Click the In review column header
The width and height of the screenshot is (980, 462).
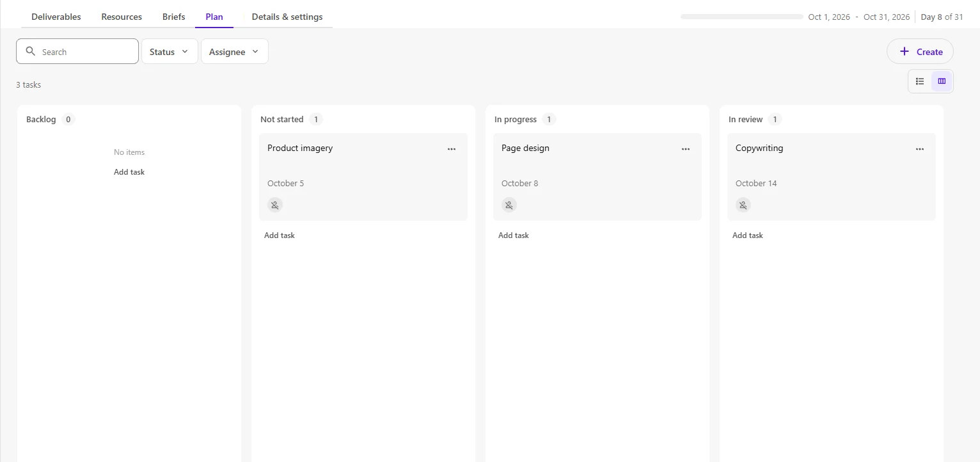746,119
